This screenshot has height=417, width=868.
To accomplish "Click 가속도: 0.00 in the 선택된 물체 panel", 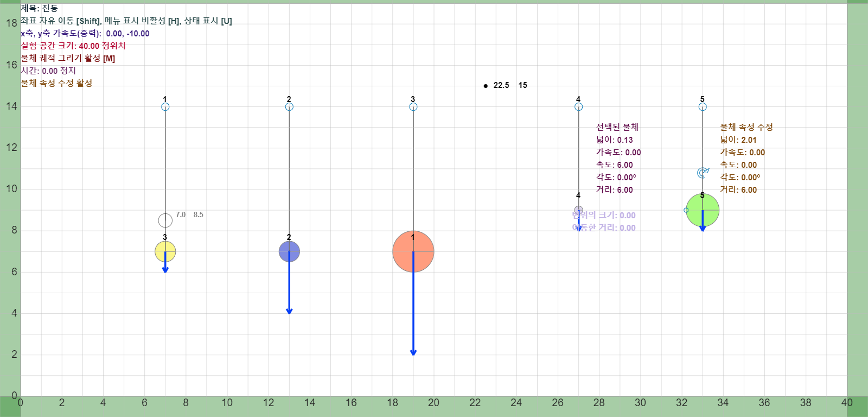I will coord(618,152).
